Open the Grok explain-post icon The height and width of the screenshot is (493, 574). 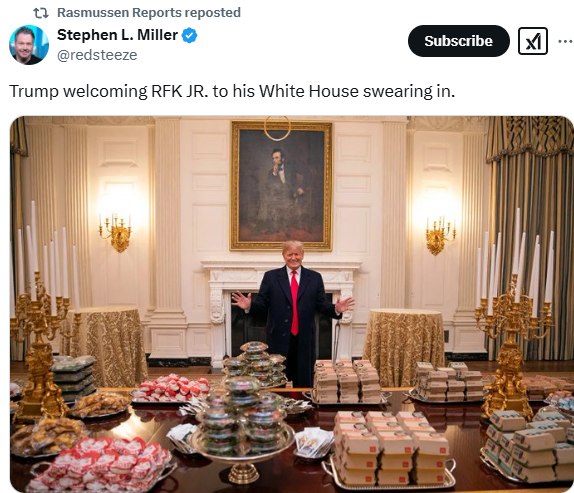(x=533, y=41)
